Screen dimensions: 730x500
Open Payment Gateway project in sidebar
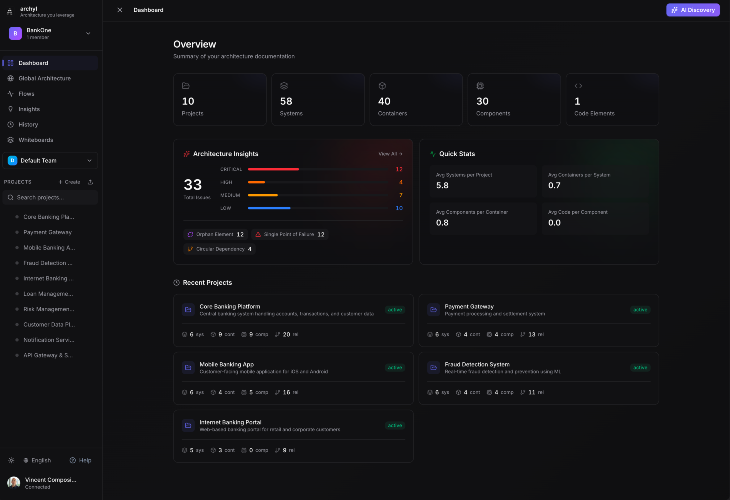click(x=49, y=232)
